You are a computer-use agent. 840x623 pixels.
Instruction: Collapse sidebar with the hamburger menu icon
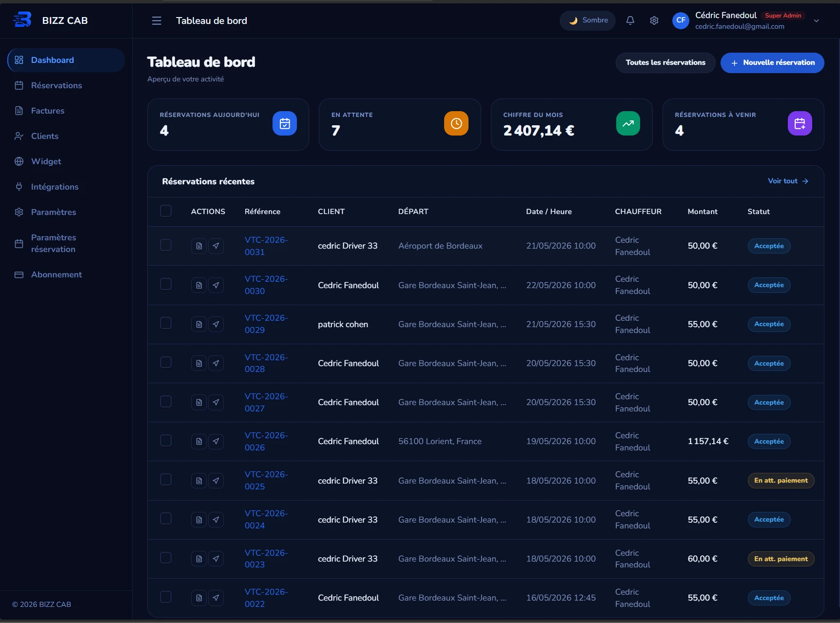(156, 20)
